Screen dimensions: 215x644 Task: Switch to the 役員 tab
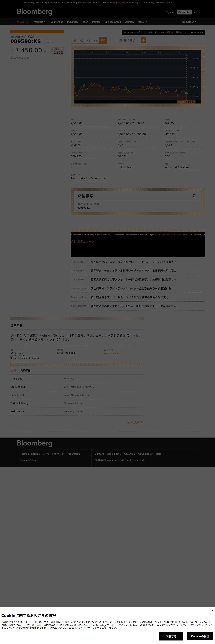point(13,370)
